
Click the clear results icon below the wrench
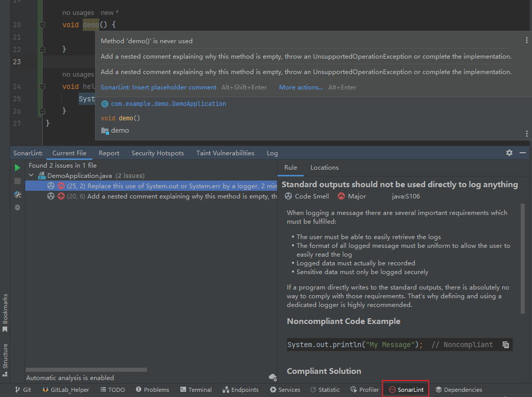[17, 207]
